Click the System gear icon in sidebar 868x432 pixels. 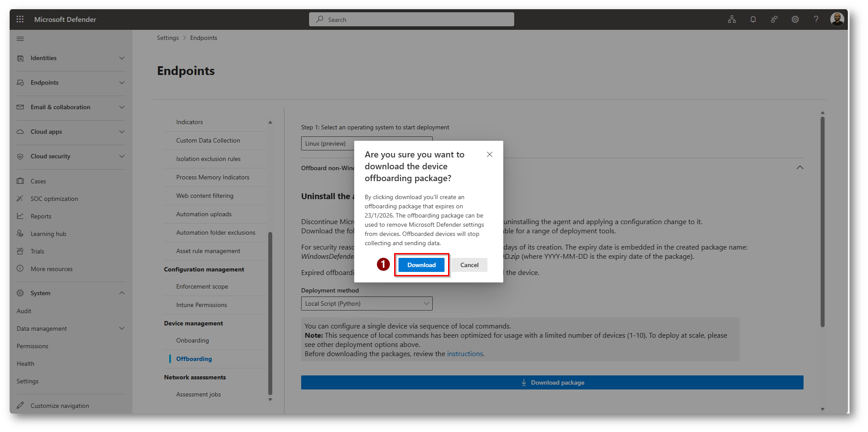(20, 293)
